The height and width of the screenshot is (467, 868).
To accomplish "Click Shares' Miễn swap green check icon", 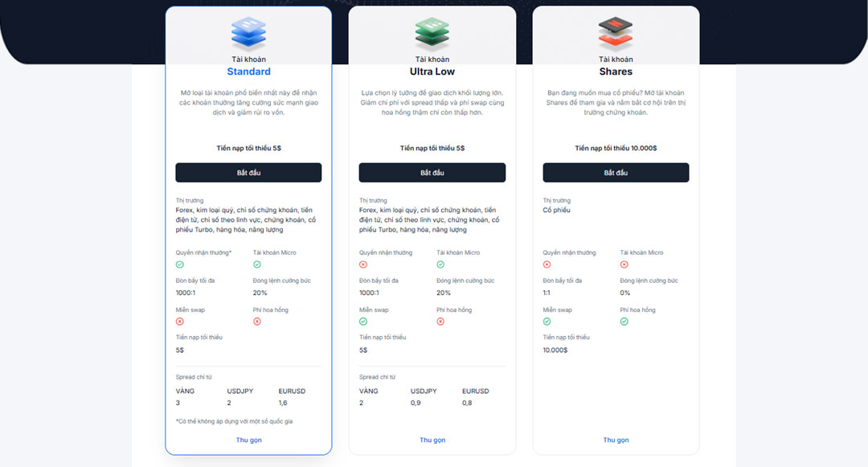I will click(x=547, y=322).
